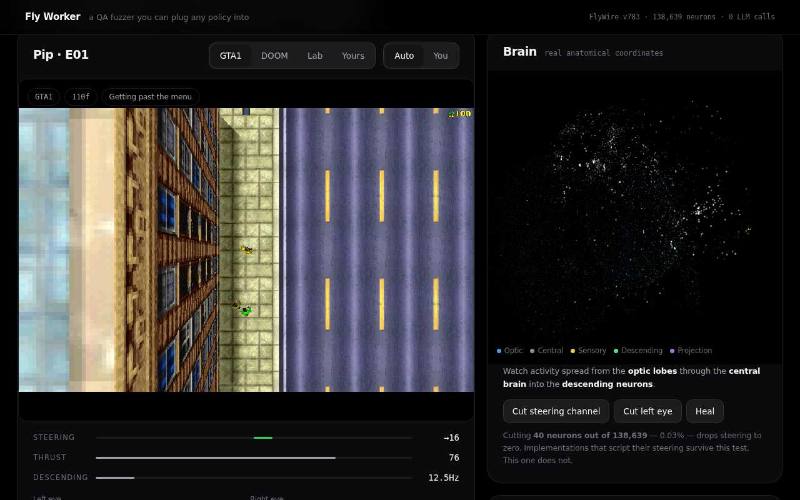Viewport: 800px width, 500px height.
Task: Click the green player character in game
Action: pyautogui.click(x=246, y=311)
